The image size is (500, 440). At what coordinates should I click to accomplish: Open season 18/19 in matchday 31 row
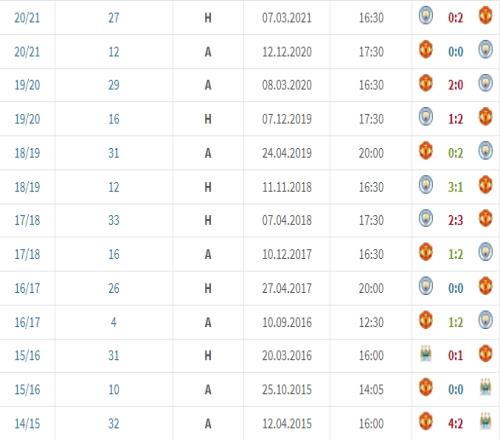[x=27, y=153]
